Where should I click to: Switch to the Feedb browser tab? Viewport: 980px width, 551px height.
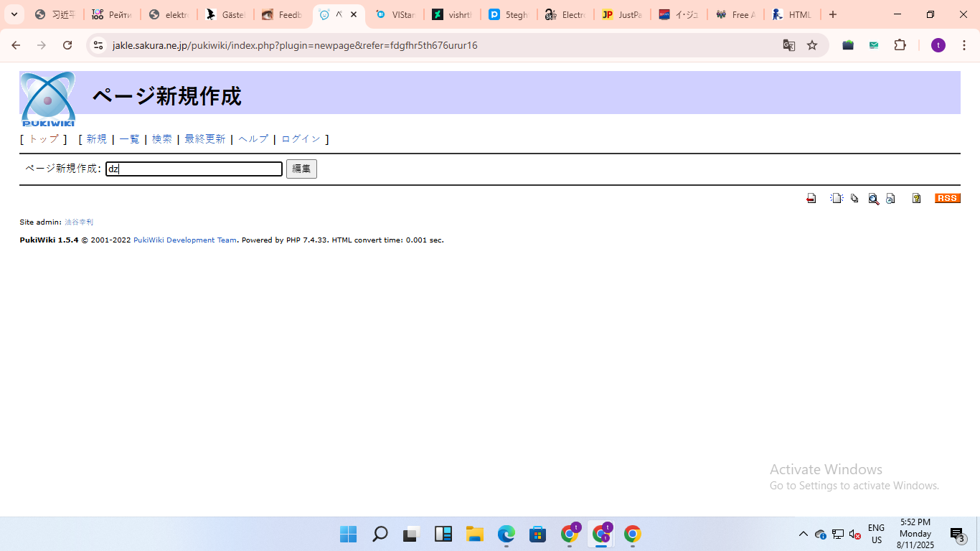pyautogui.click(x=282, y=14)
